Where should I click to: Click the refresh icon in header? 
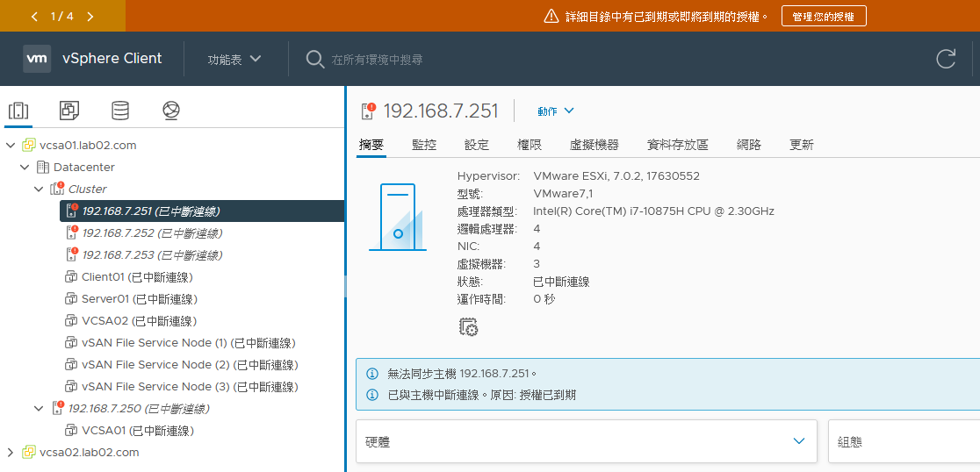(x=946, y=59)
